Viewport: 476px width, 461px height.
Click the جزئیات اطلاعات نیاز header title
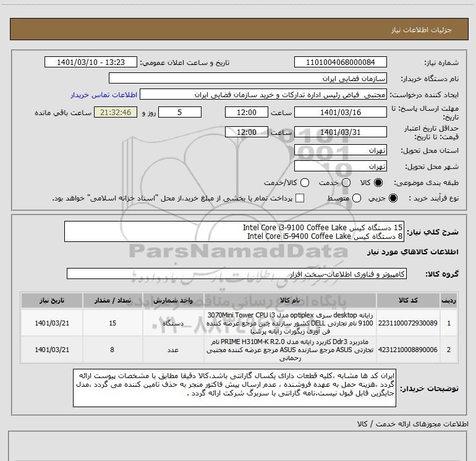(x=422, y=30)
